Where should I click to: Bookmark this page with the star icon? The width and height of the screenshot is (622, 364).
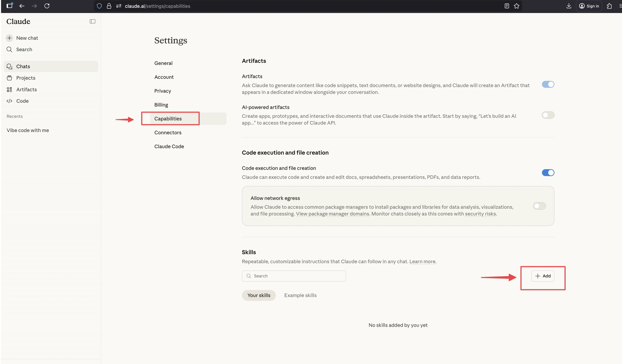pyautogui.click(x=517, y=6)
